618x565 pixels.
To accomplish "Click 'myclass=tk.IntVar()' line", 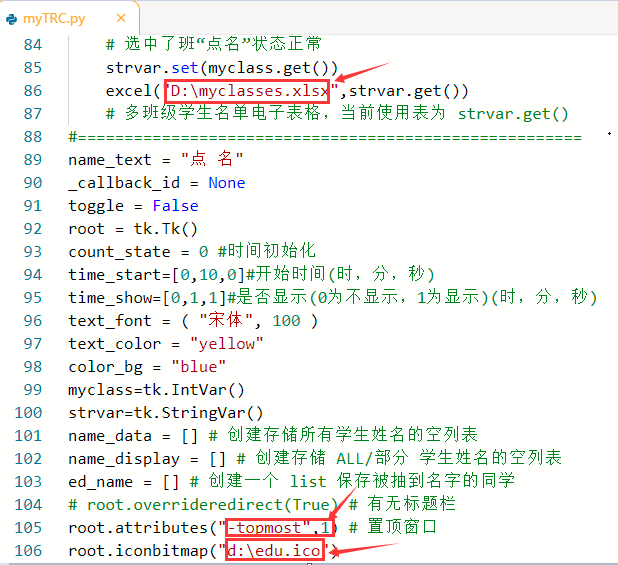I will pyautogui.click(x=156, y=390).
